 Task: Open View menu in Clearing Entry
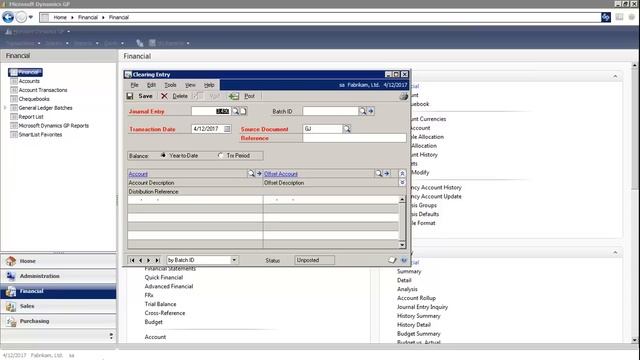(x=190, y=85)
